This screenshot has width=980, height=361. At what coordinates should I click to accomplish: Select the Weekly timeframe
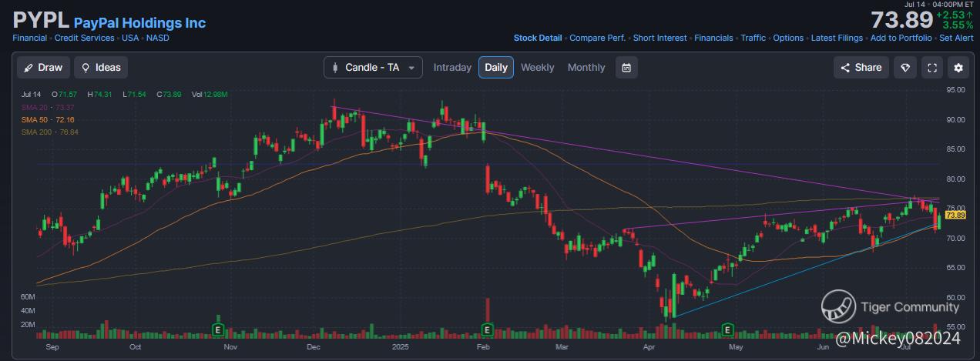pos(537,68)
